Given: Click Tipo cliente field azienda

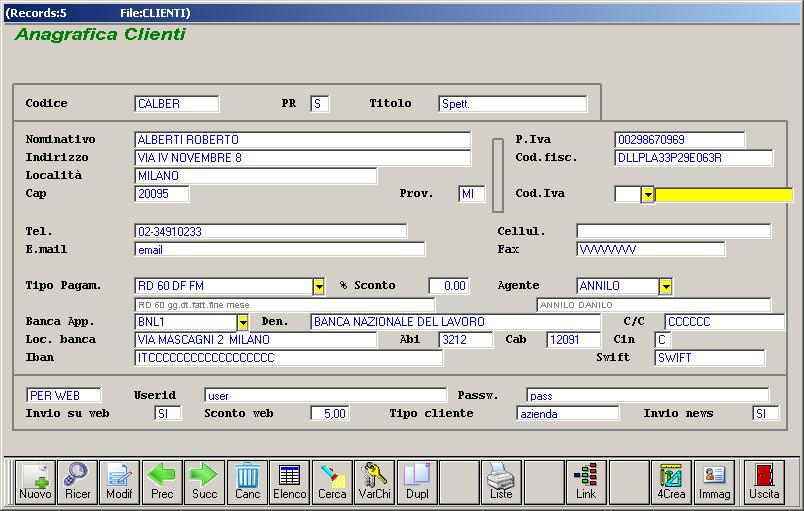Looking at the screenshot, I should tap(568, 413).
